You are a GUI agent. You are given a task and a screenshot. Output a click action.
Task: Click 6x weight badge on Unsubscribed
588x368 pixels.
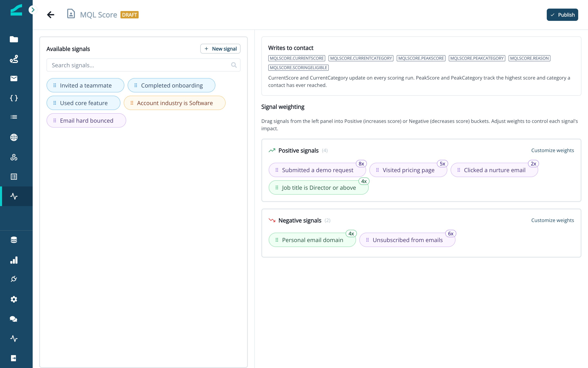pyautogui.click(x=451, y=233)
